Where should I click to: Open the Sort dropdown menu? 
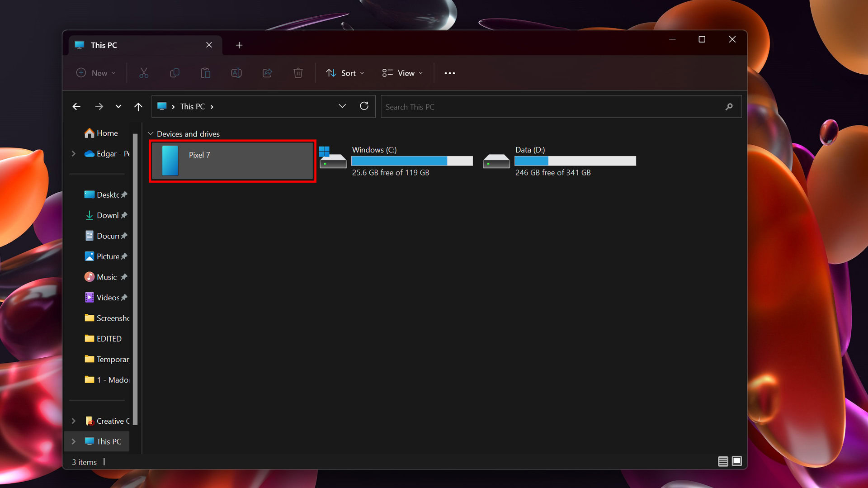(345, 73)
